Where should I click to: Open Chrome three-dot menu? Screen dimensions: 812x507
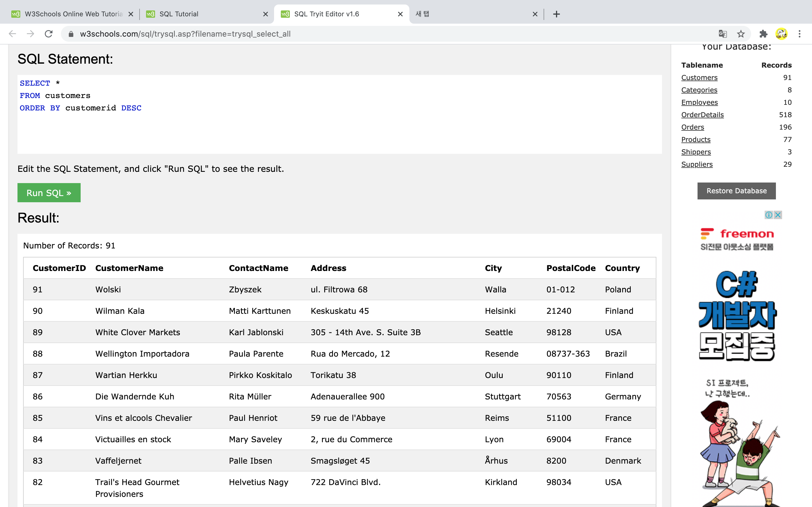click(x=800, y=34)
